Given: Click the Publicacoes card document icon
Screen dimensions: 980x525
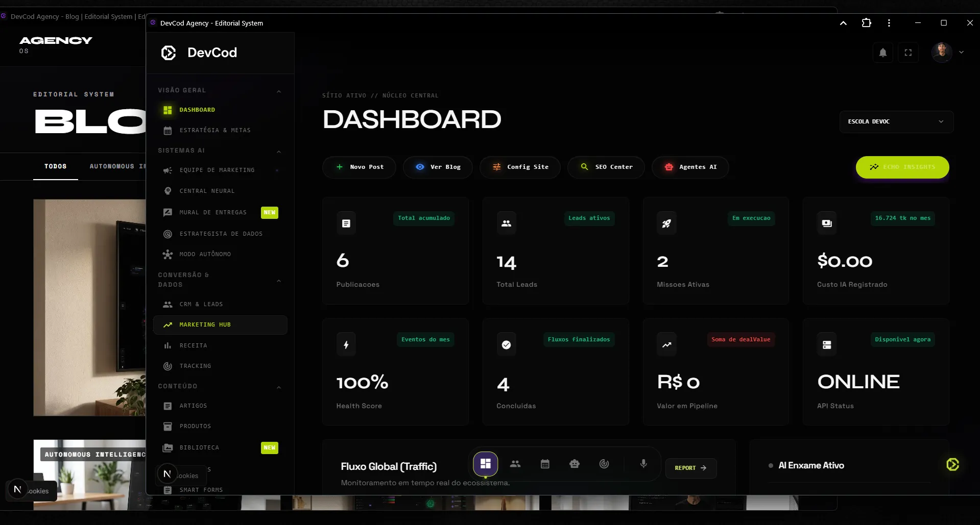Looking at the screenshot, I should click(346, 223).
